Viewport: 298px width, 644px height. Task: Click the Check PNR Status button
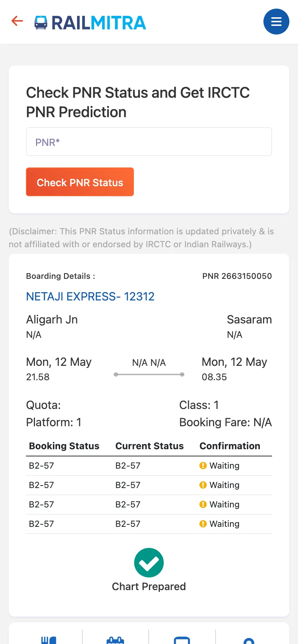[x=80, y=182]
